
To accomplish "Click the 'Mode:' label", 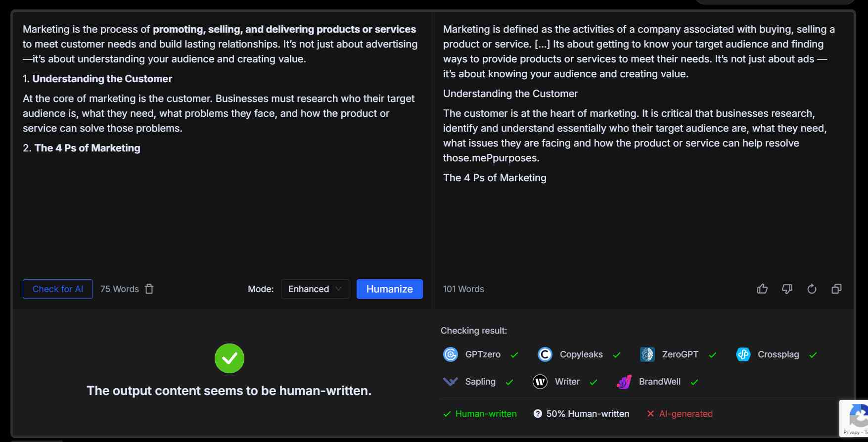I will coord(261,289).
